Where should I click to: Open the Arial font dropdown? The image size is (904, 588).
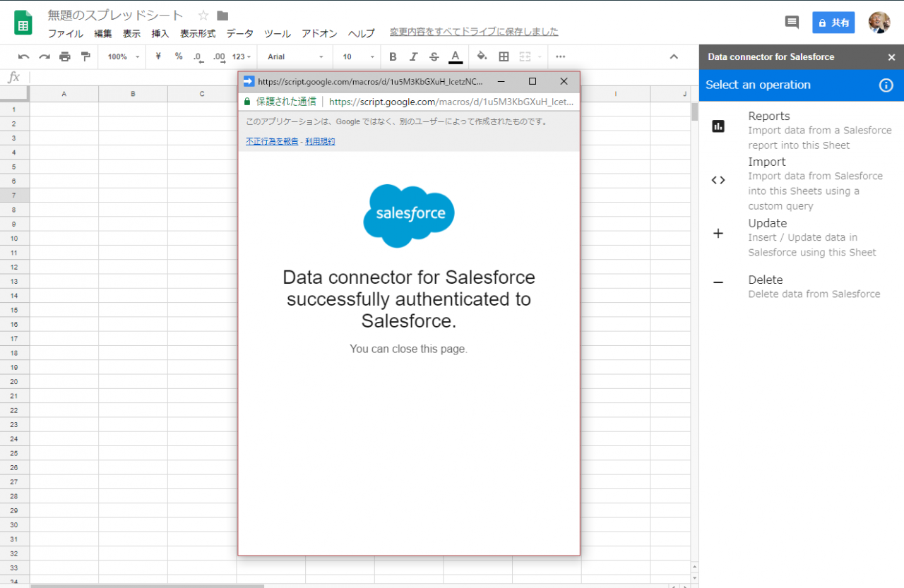[295, 56]
